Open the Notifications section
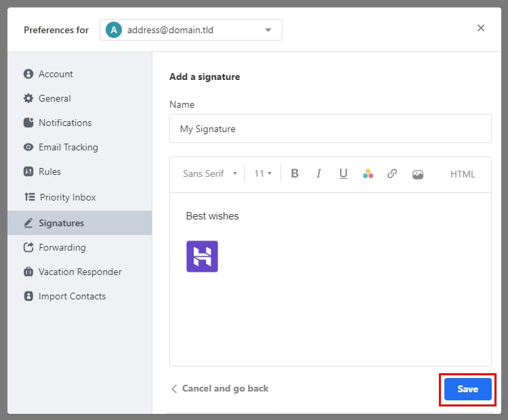 pos(64,123)
